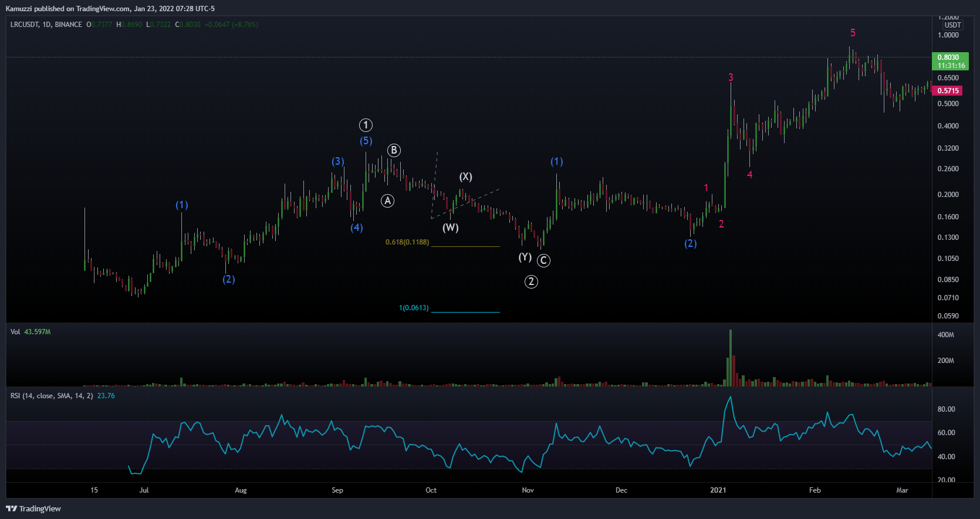The width and height of the screenshot is (980, 519).
Task: Click the 80.00 RSI axis label
Action: [947, 409]
